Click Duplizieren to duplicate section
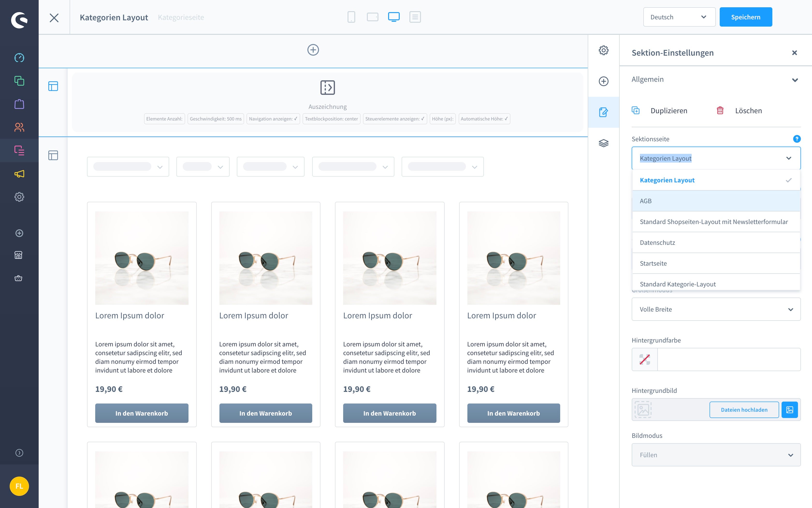The width and height of the screenshot is (812, 508). (659, 111)
